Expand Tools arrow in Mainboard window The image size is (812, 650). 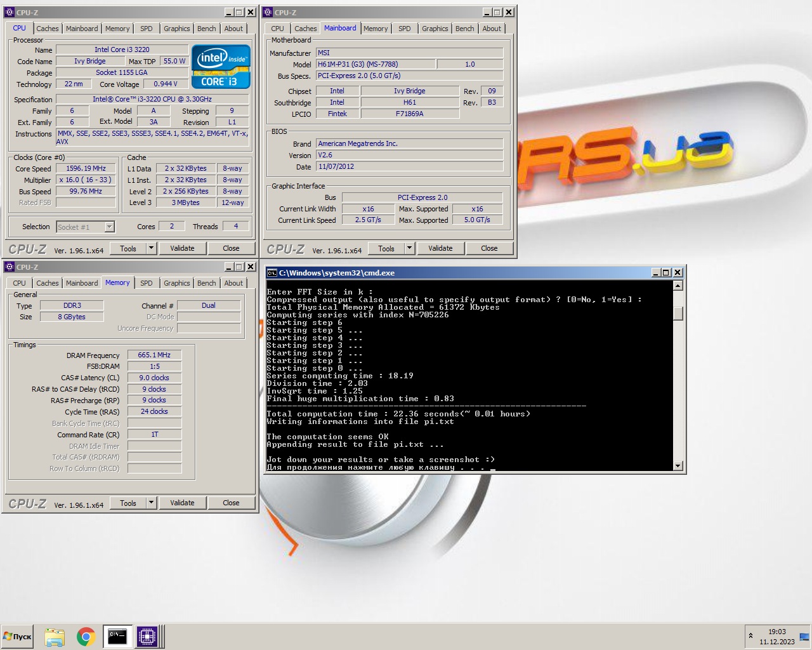pos(409,248)
